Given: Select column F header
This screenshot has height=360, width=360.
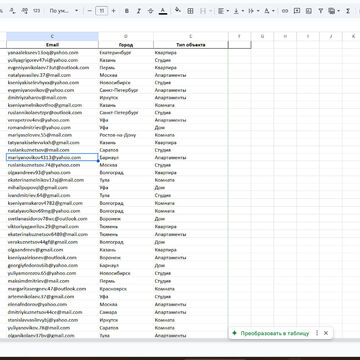Looking at the screenshot, I should pos(239,36).
